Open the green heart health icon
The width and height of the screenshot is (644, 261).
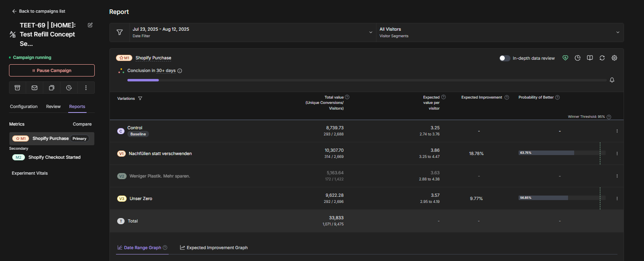click(565, 58)
